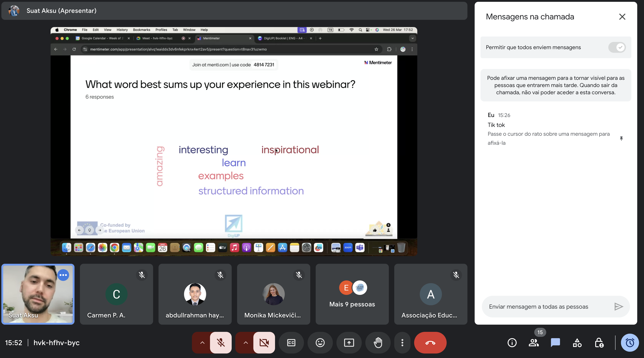Open the people list icon
This screenshot has width=644, height=358.
click(534, 342)
